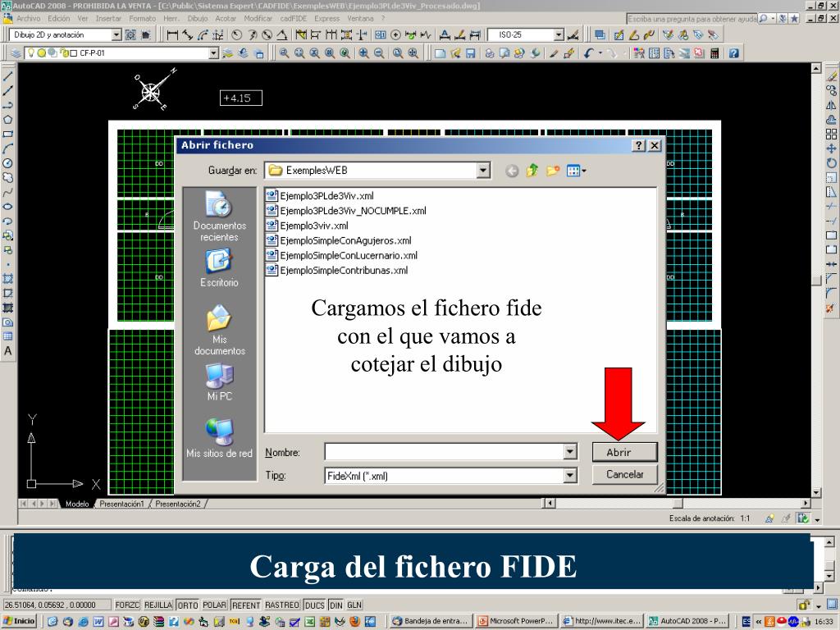Click the horizontal scrollbar thumb below the drawing
The height and width of the screenshot is (630, 840).
pos(678,503)
